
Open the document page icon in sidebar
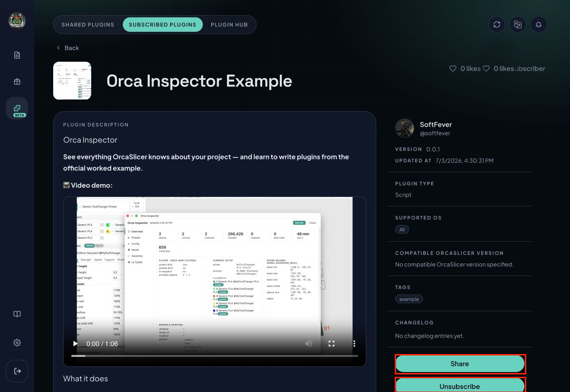17,55
